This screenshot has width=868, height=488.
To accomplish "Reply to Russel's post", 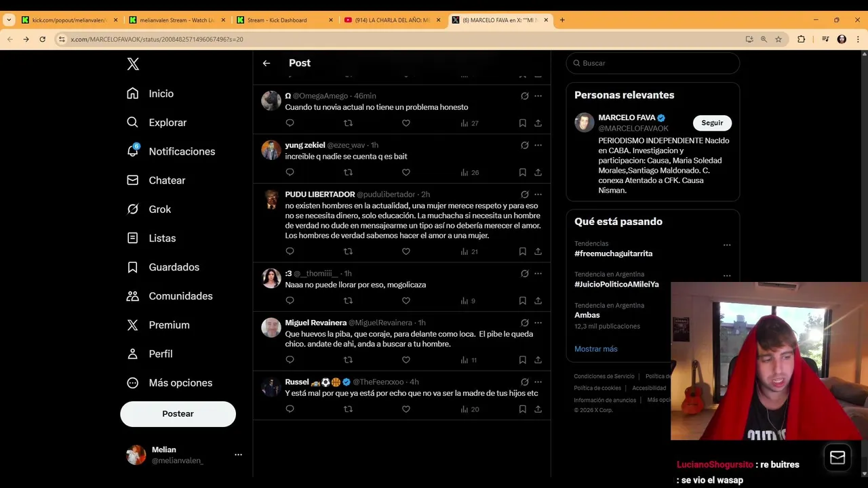I will click(290, 409).
